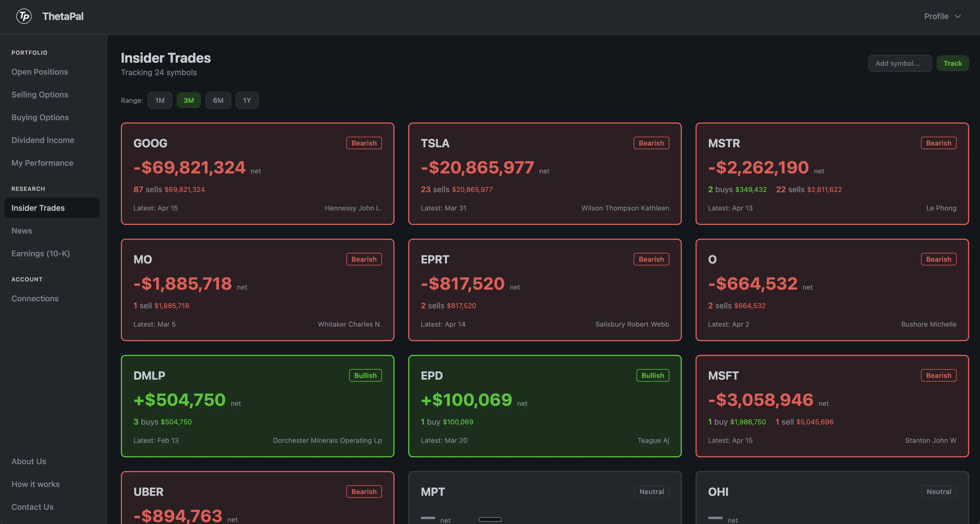Click the MPT ticker title
This screenshot has height=524, width=980.
(432, 492)
